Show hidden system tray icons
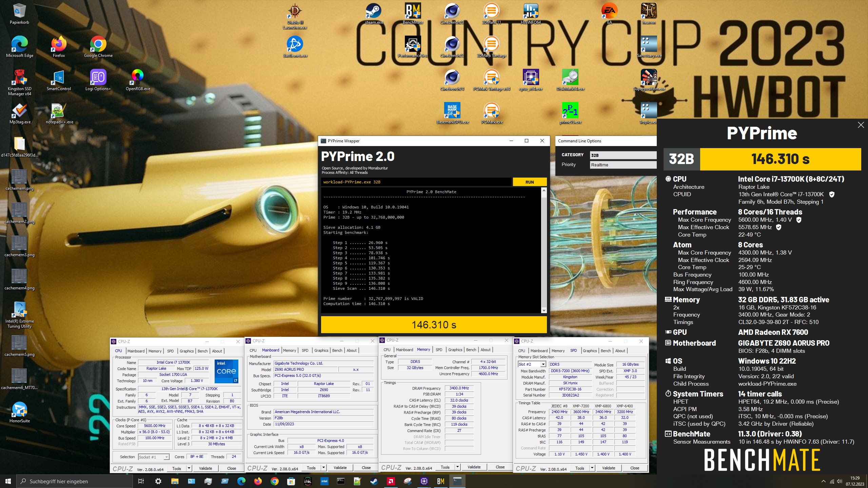The image size is (868, 488). point(823,481)
